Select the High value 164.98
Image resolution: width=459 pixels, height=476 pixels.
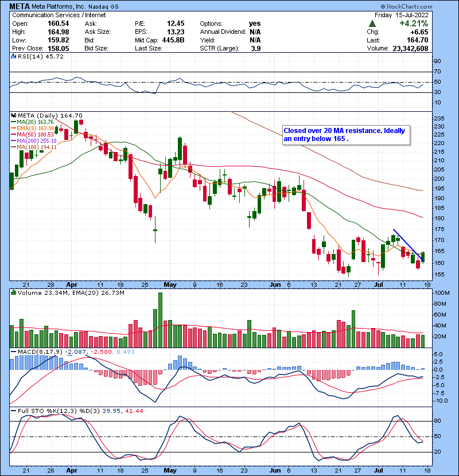(59, 32)
